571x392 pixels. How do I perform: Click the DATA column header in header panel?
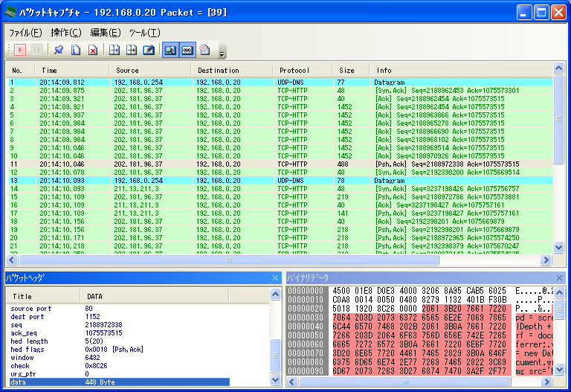tap(155, 296)
